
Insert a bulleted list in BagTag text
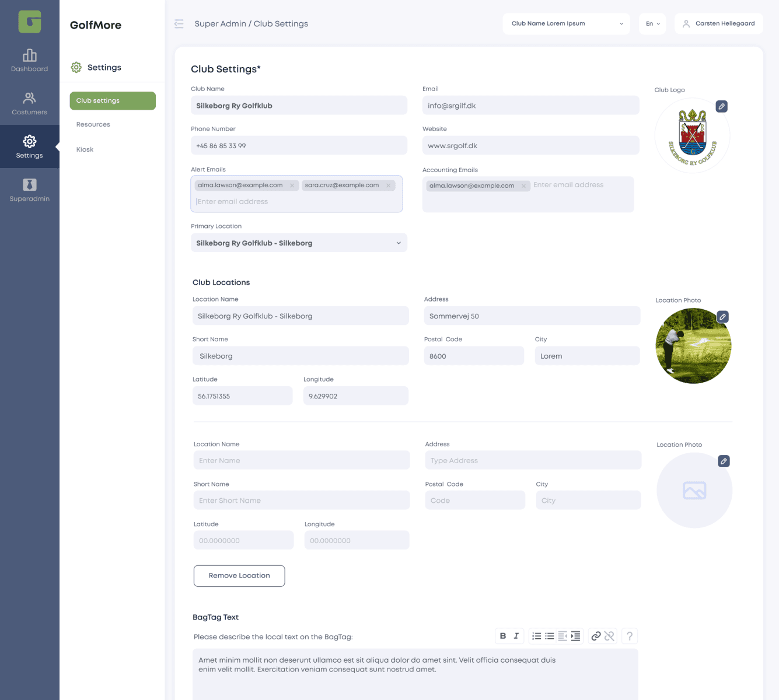pyautogui.click(x=549, y=636)
